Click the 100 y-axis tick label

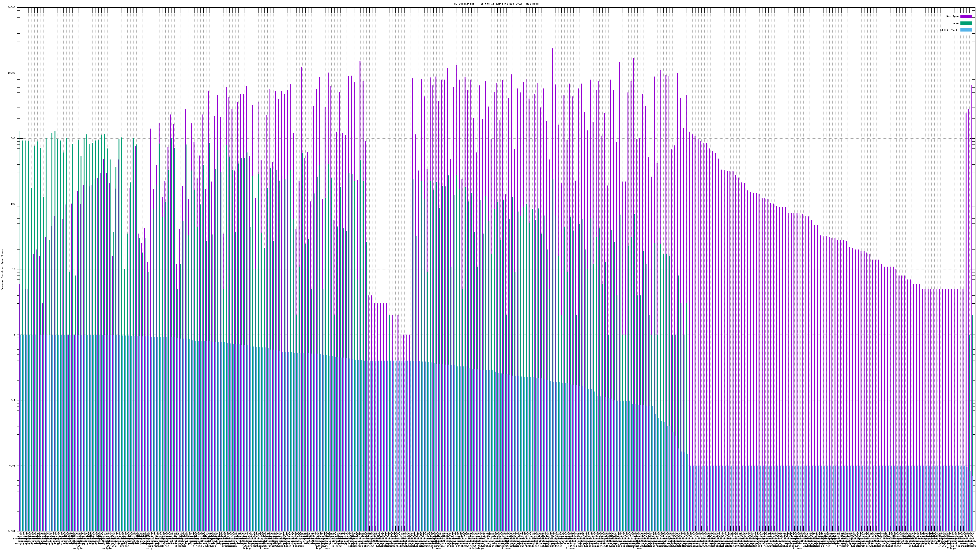13,204
